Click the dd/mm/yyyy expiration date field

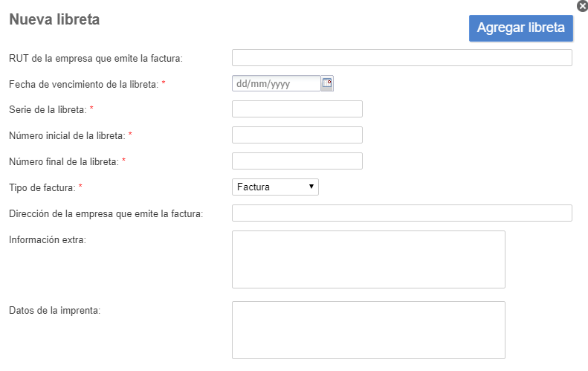pyautogui.click(x=277, y=83)
